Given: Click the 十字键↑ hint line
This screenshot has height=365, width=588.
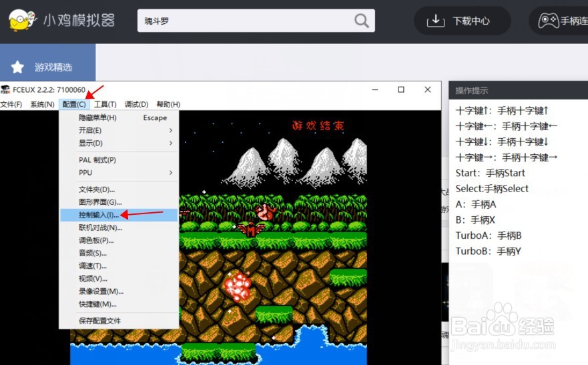Looking at the screenshot, I should click(x=502, y=111).
